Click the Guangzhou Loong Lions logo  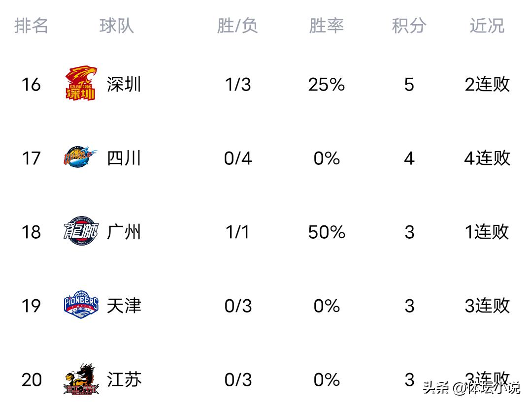pos(81,232)
